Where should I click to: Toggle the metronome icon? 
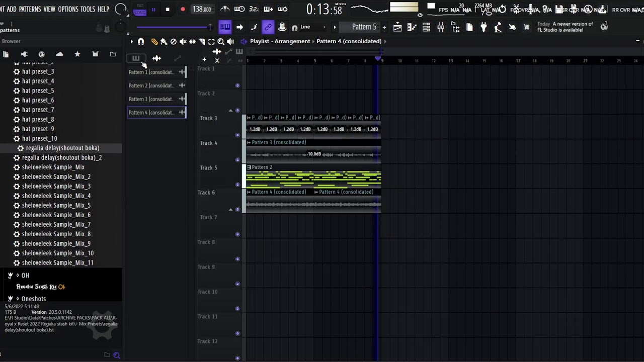click(x=225, y=9)
